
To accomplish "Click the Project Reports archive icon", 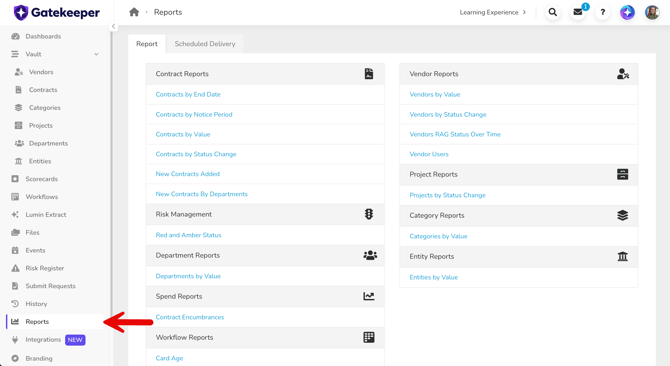I will point(623,174).
